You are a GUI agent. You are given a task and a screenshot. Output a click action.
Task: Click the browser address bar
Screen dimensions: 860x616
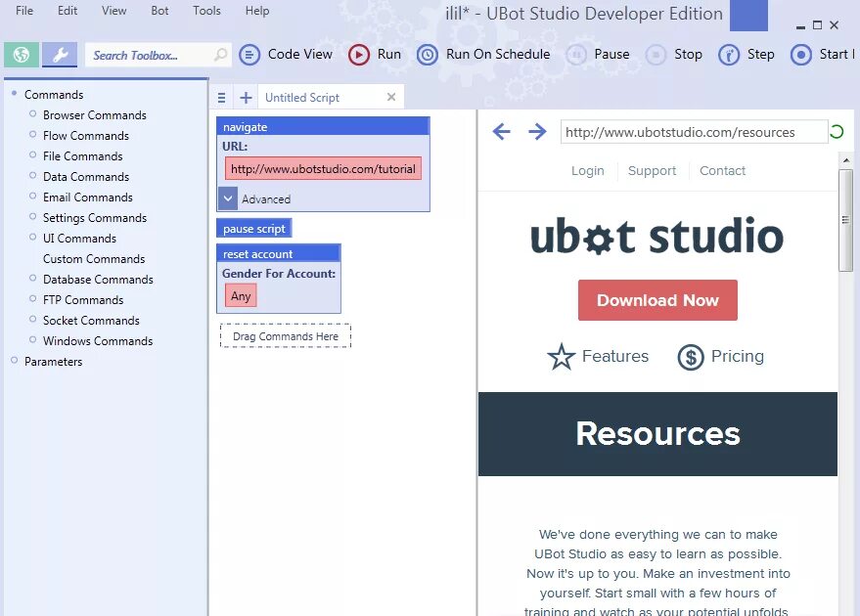click(694, 132)
